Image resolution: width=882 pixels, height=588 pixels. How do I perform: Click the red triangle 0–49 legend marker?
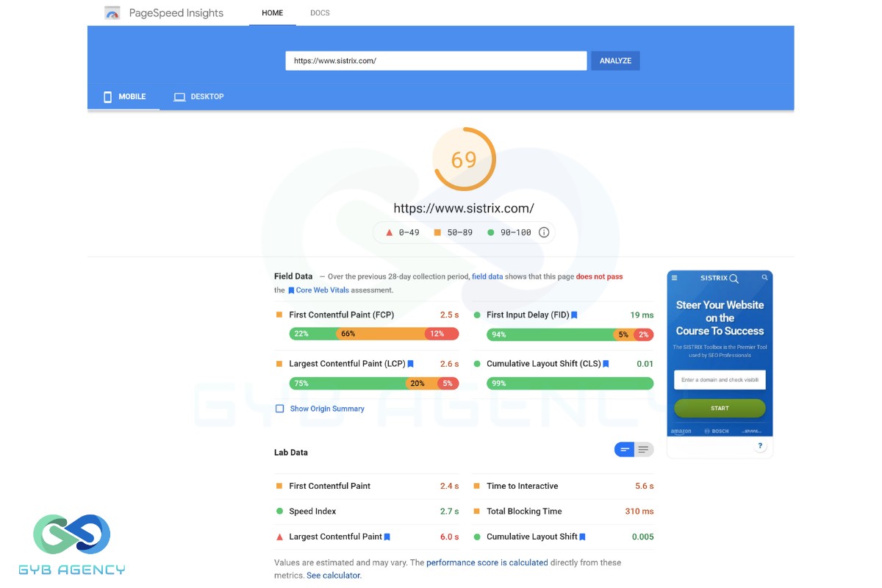(389, 232)
